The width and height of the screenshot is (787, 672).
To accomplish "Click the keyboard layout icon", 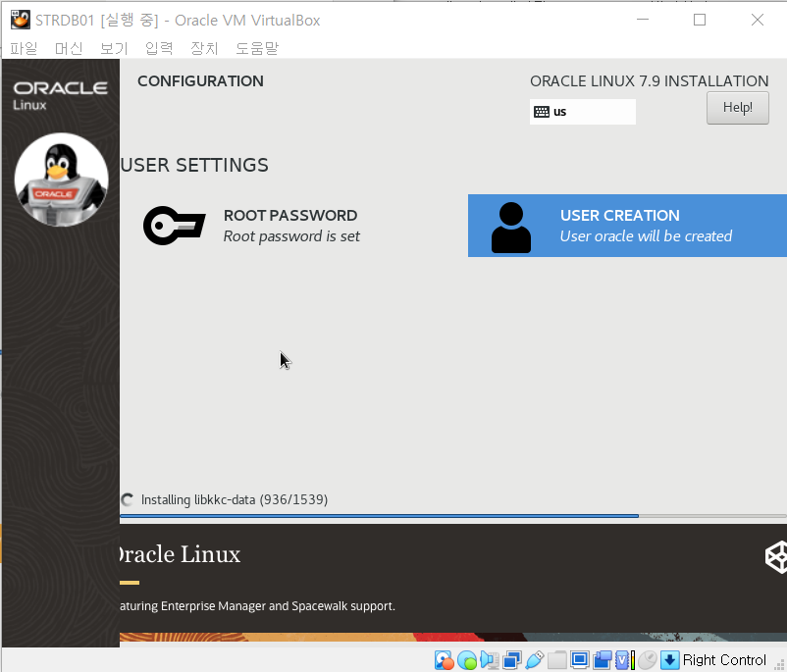I will point(542,112).
